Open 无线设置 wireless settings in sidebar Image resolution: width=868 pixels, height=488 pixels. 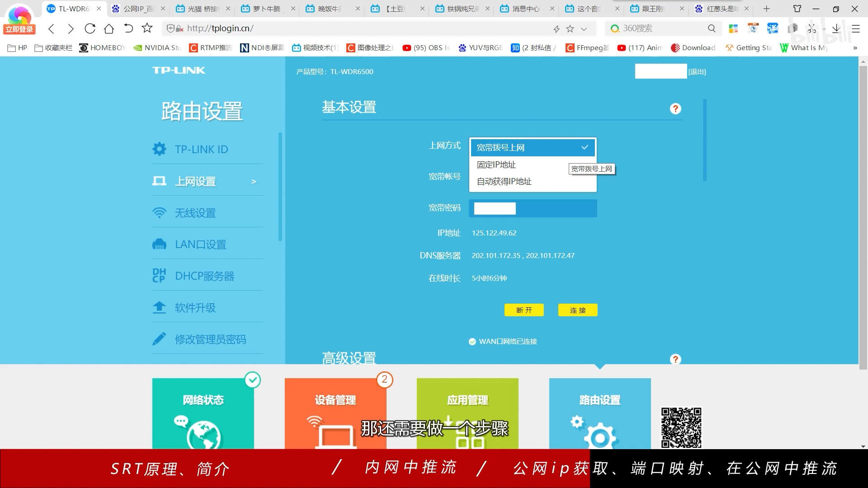tap(195, 212)
